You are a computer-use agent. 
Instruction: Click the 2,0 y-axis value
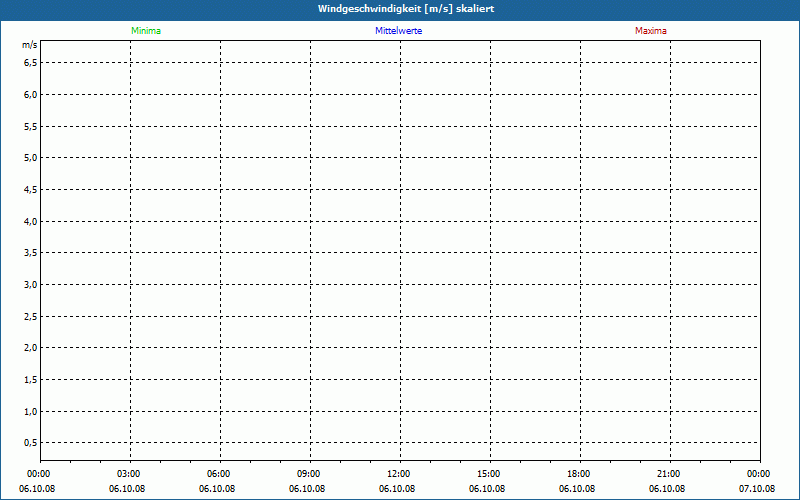31,348
